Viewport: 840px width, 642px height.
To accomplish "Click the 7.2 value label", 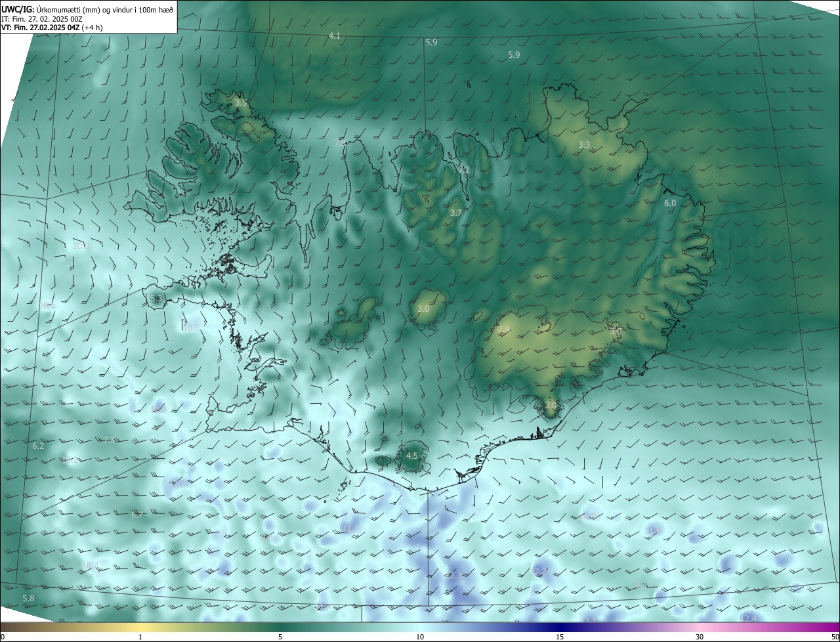I will click(x=464, y=170).
